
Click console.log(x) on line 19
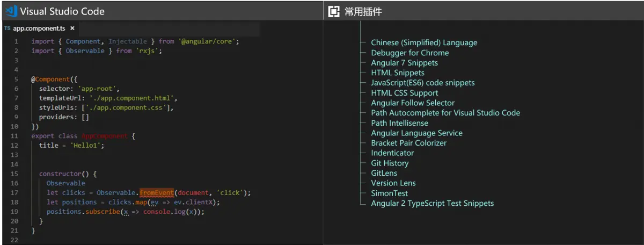(171, 212)
